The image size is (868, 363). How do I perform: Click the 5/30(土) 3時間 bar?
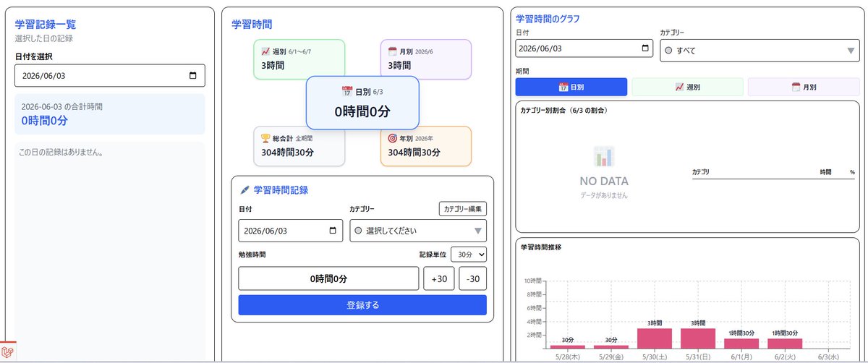click(655, 338)
